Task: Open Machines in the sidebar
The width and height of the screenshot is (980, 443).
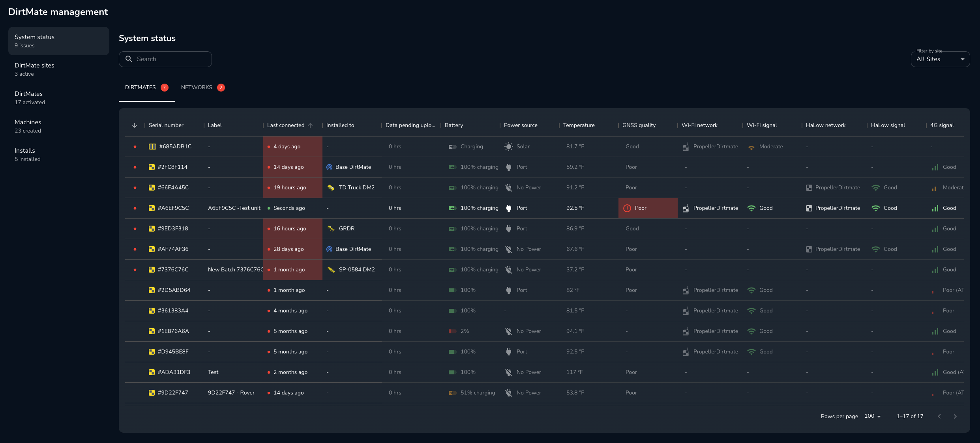Action: click(58, 126)
